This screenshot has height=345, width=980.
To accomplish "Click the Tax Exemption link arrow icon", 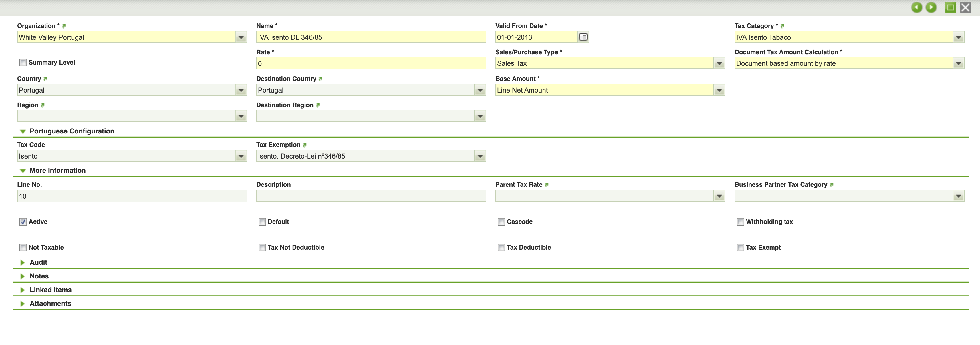I will click(305, 145).
